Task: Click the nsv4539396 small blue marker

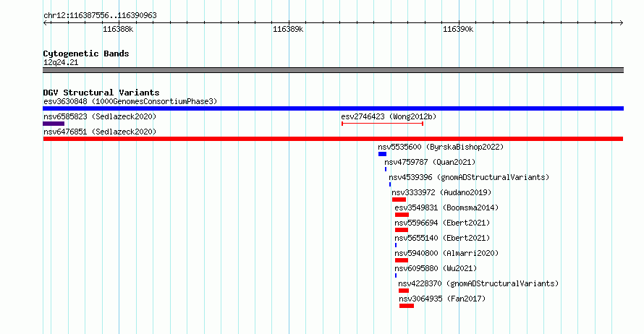Action: click(390, 184)
